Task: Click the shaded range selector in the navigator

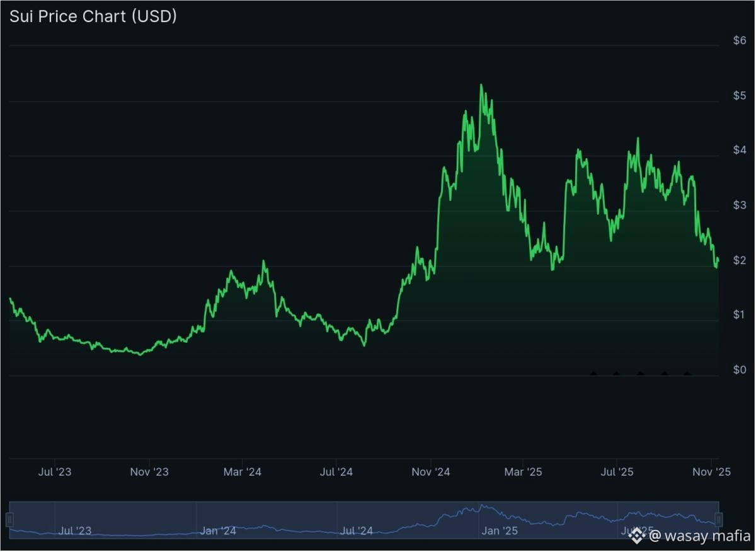Action: [x=364, y=519]
